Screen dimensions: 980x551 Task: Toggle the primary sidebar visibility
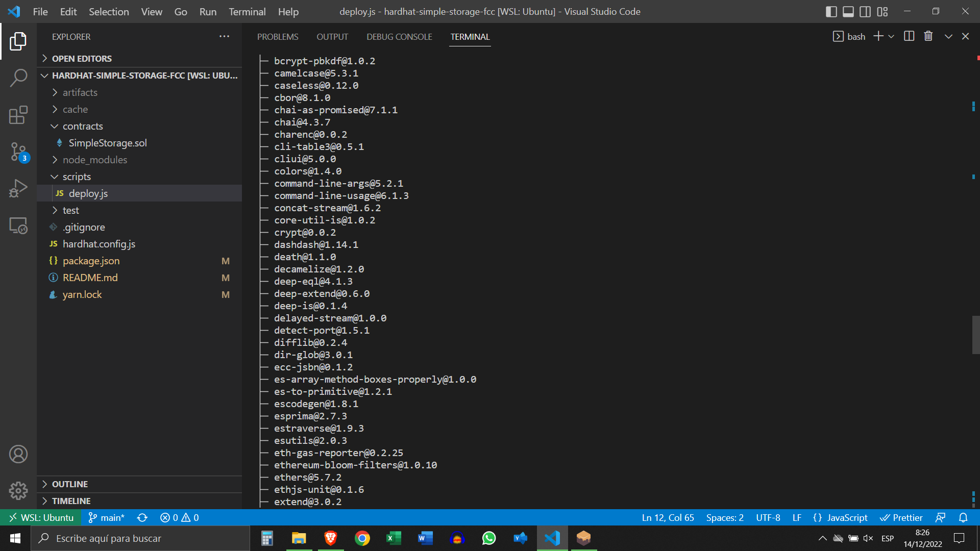click(x=831, y=11)
